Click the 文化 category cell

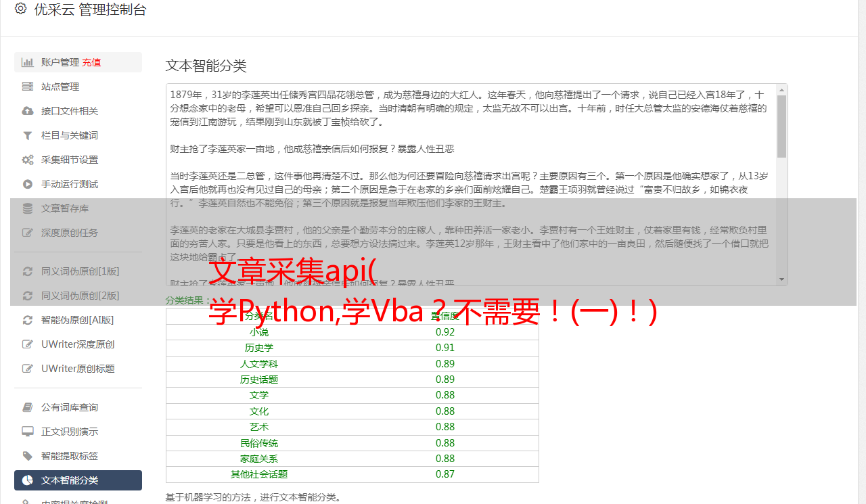tap(259, 411)
